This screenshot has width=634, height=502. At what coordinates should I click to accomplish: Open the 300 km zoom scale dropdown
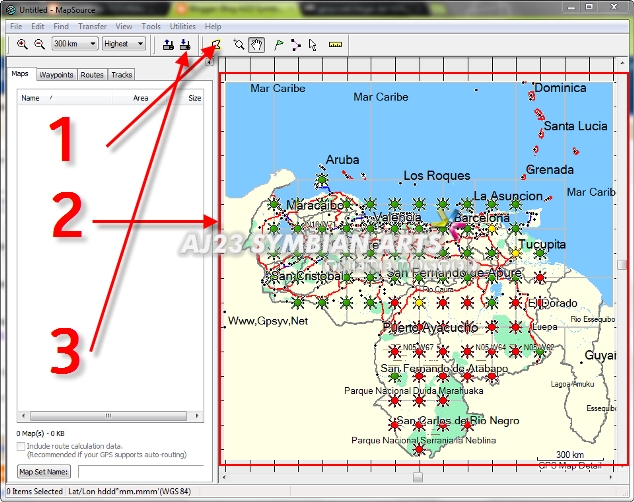75,44
